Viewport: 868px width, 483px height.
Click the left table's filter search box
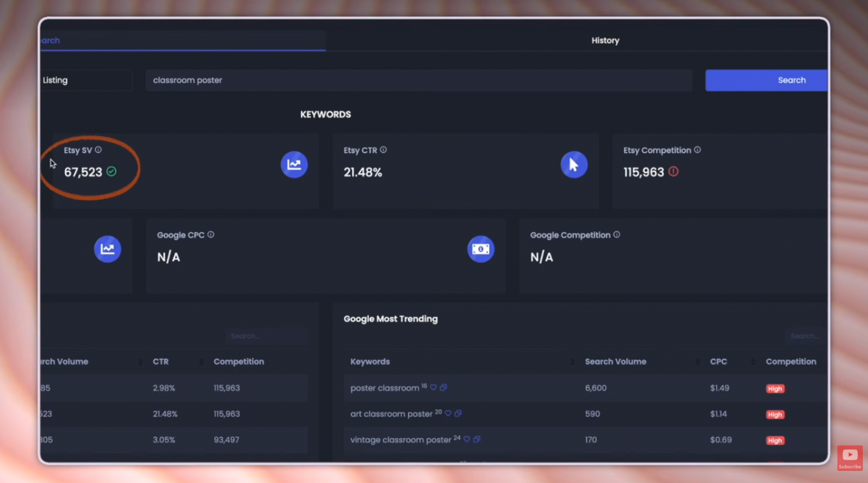(x=267, y=336)
